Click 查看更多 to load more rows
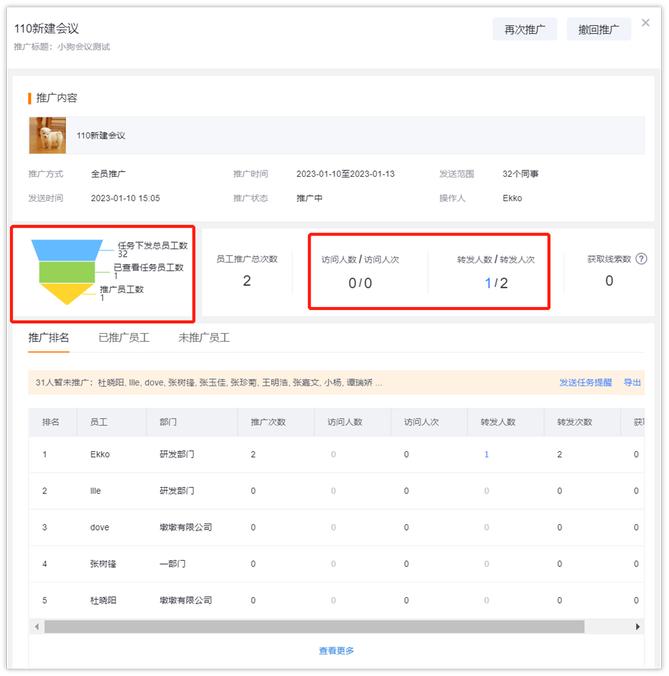Screen dimensions: 669x676 click(336, 651)
